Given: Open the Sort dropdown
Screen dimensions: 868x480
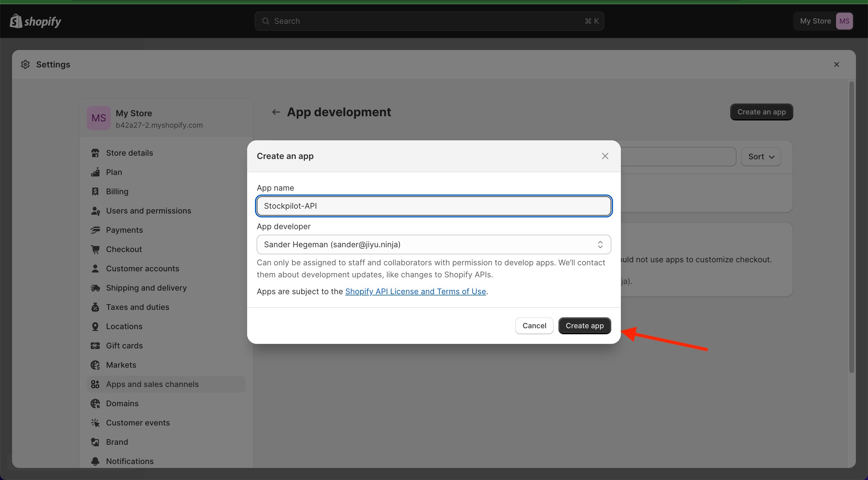Looking at the screenshot, I should (761, 157).
